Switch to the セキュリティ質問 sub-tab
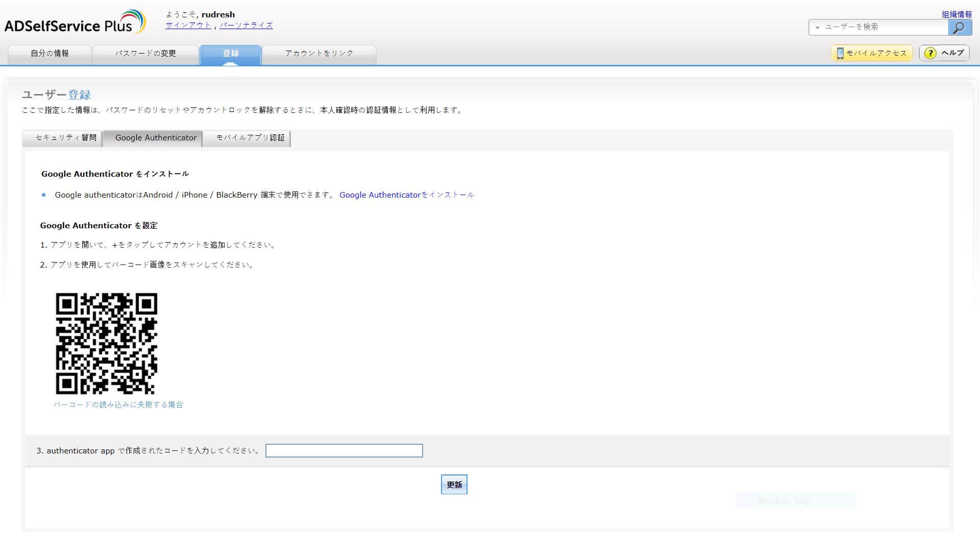Screen dimensions: 980x551 click(62, 138)
